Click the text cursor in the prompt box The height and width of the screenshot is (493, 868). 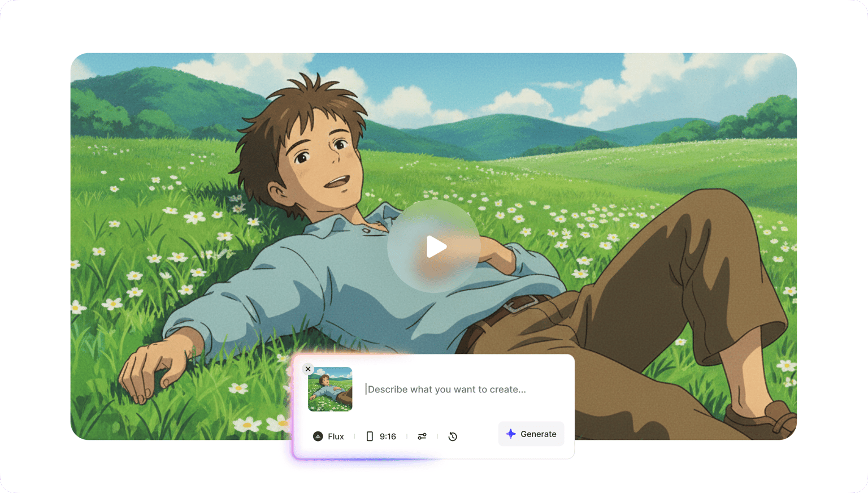point(366,389)
